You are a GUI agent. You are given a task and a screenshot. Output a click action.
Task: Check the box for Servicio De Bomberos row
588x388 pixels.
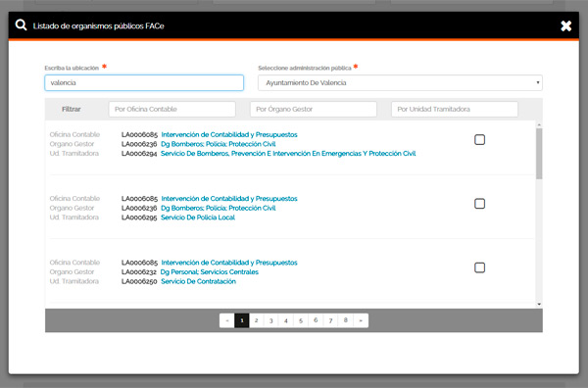[x=479, y=140]
